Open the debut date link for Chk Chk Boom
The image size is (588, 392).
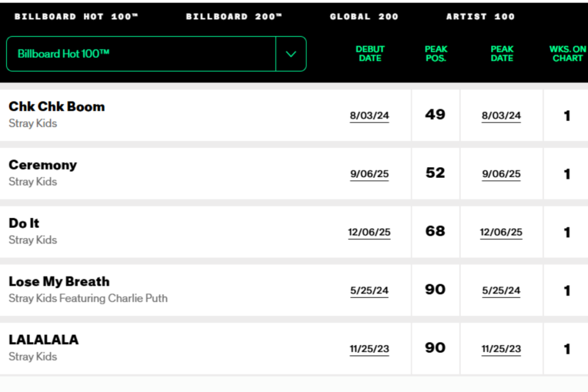pyautogui.click(x=370, y=115)
